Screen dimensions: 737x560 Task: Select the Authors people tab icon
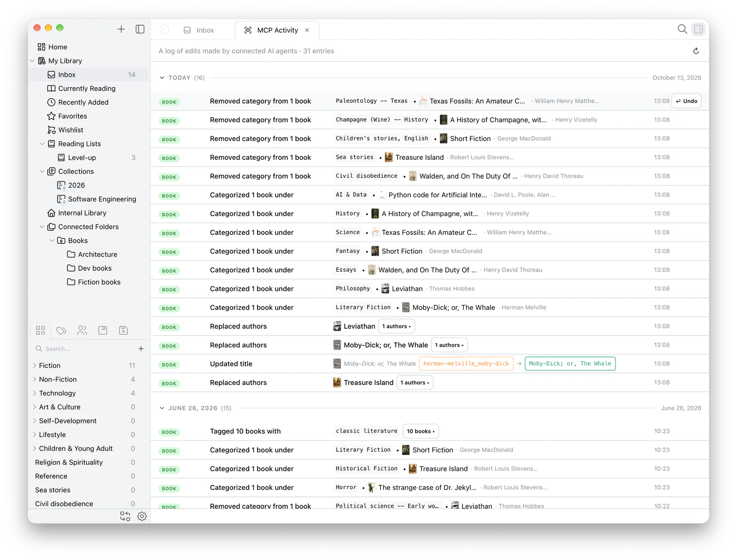[82, 330]
